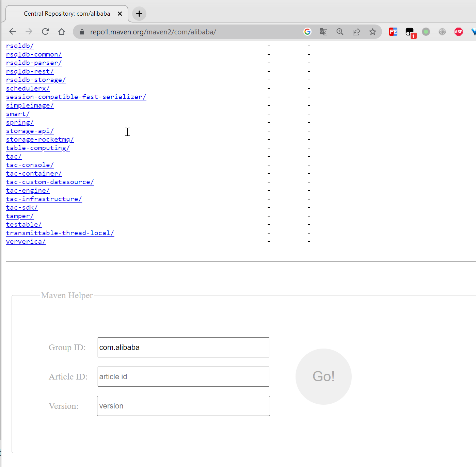
Task: Open the testable/ directory
Action: [24, 225]
